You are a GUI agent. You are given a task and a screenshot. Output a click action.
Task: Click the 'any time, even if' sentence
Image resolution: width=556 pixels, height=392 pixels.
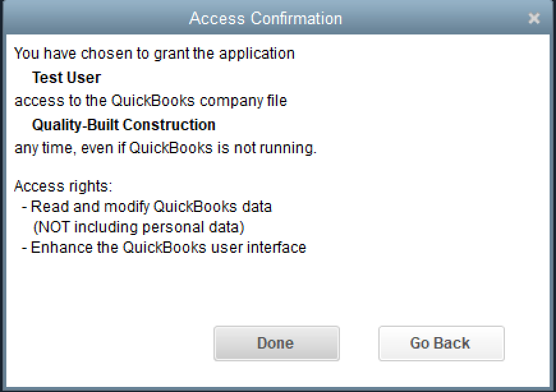(166, 148)
